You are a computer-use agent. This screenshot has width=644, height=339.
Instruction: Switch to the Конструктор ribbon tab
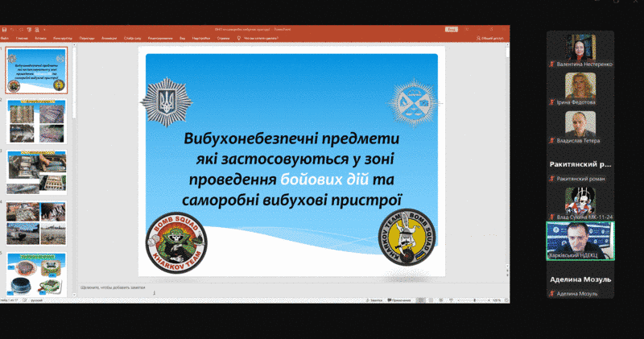tap(63, 38)
